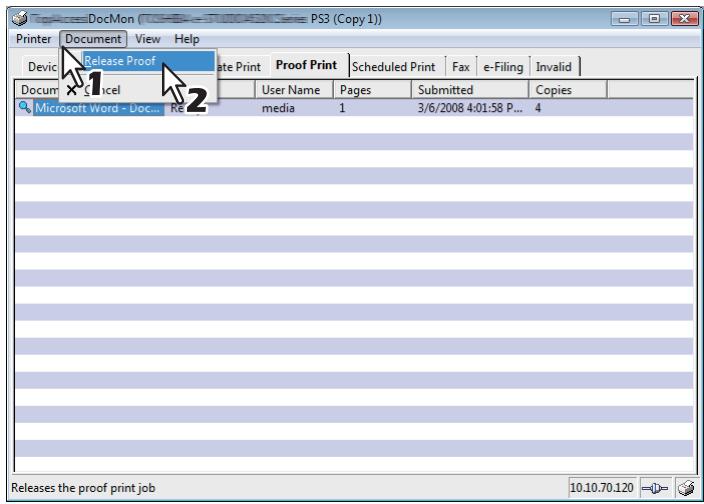The image size is (704, 504).
Task: Switch to the Fax tab
Action: click(x=461, y=67)
